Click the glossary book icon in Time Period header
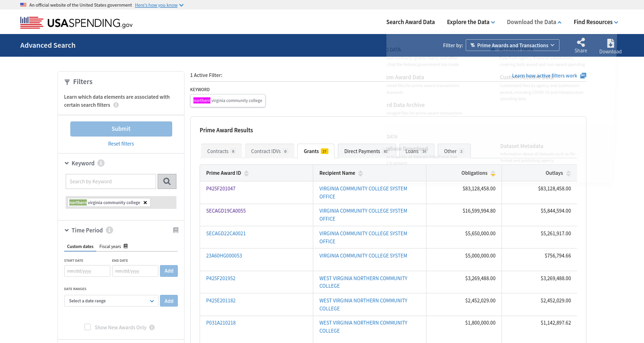Viewport: 644px width, 343px height. 176,230
